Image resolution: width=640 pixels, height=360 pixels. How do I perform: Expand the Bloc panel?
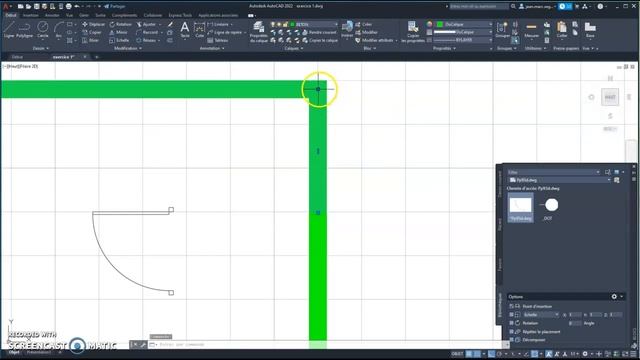369,48
